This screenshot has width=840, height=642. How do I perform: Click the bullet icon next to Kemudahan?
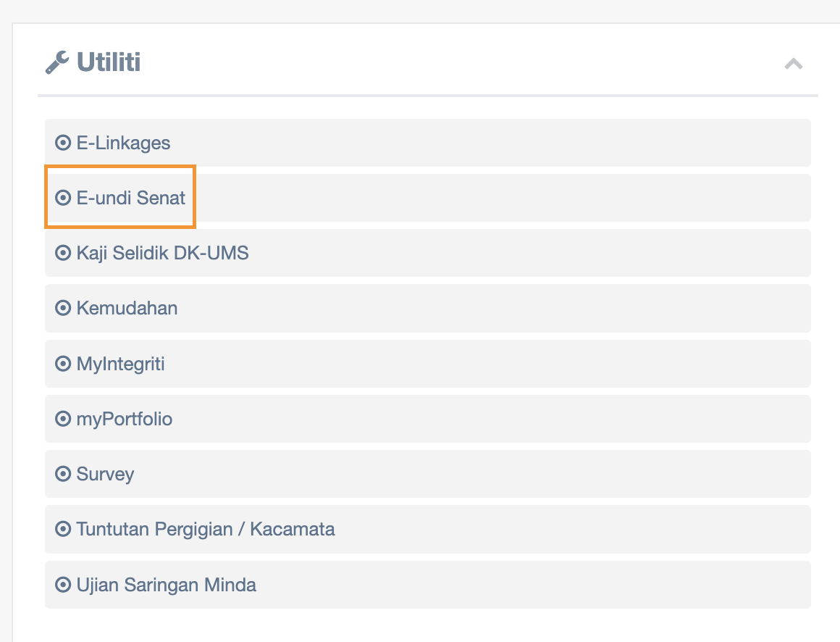tap(64, 308)
